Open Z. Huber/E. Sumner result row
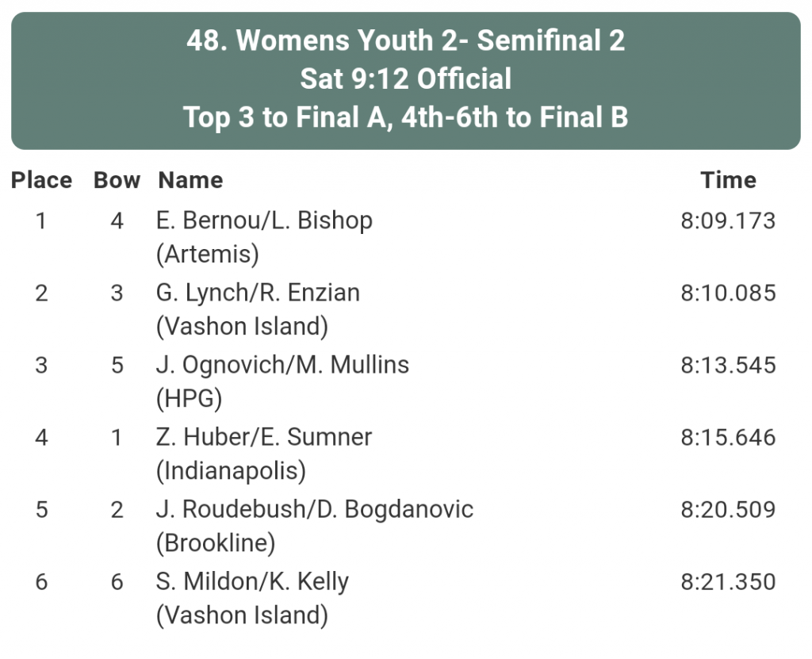Screen dimensions: 812x659 pos(406,454)
